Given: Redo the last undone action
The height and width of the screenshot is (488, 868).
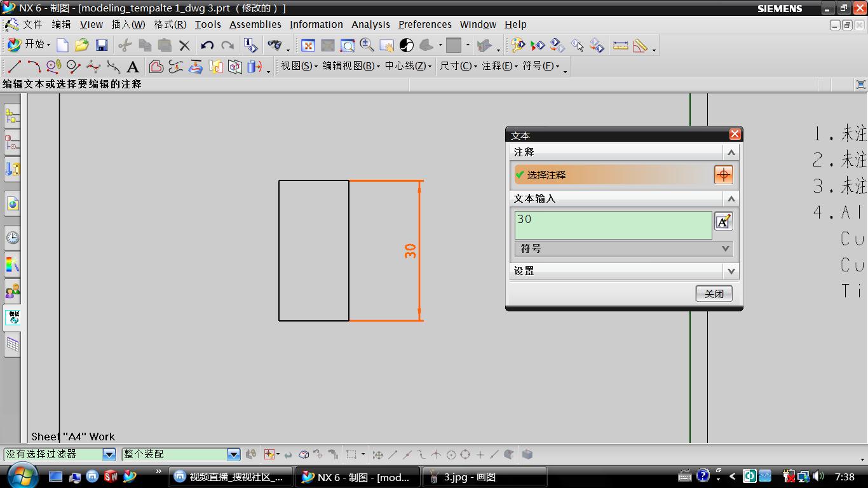Looking at the screenshot, I should click(227, 45).
